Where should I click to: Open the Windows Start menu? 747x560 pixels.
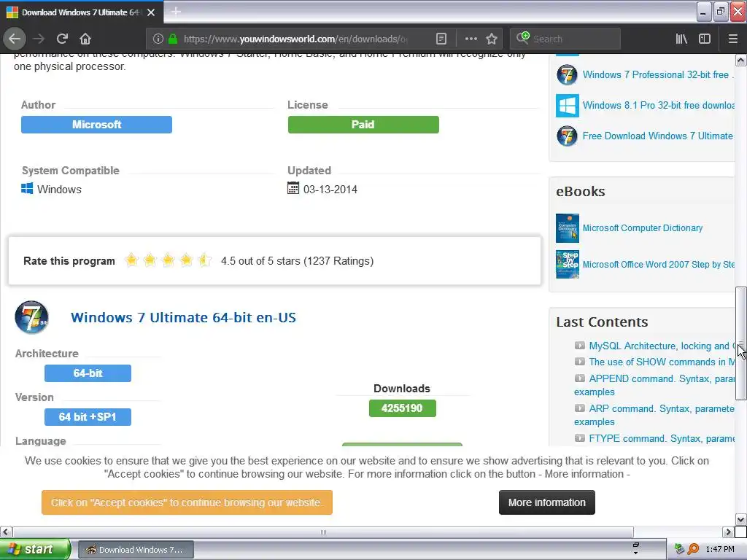tap(35, 549)
